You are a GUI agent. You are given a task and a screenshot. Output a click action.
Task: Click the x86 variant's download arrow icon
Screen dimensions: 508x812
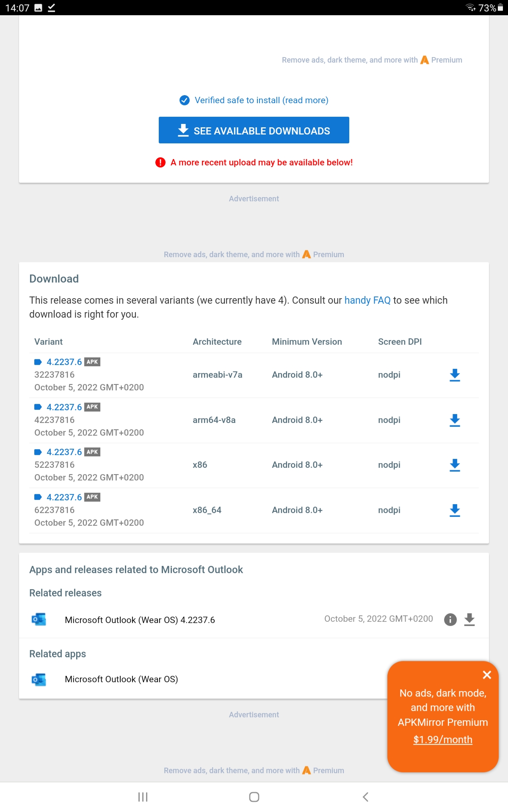[455, 465]
